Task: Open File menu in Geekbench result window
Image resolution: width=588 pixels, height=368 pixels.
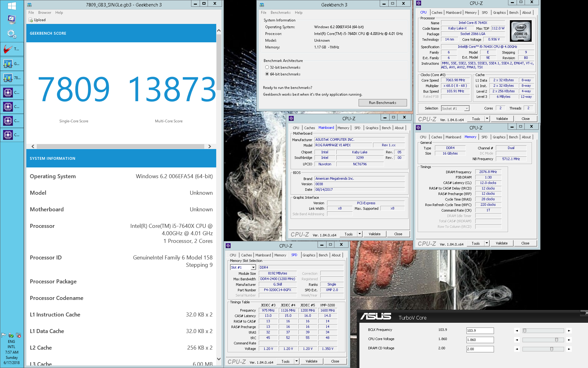Action: [x=31, y=13]
